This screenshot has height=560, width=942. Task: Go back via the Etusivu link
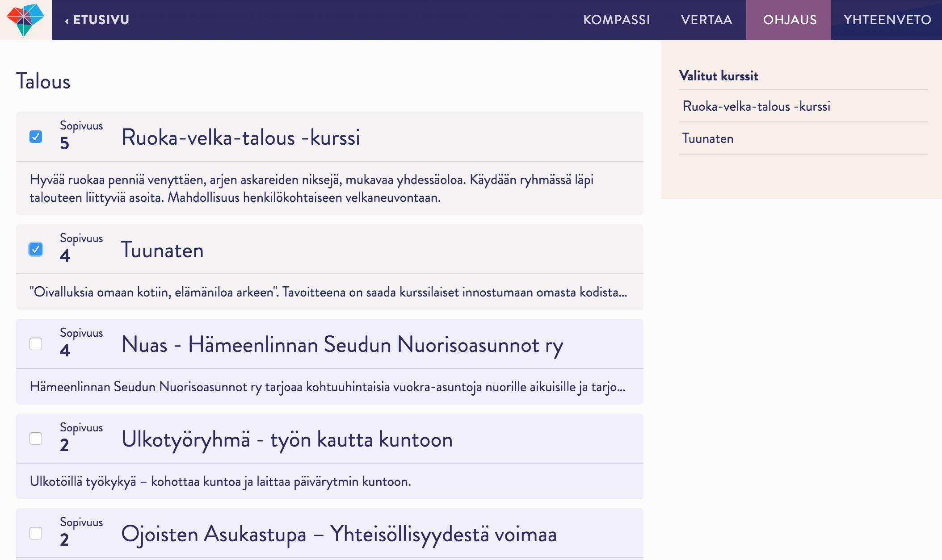tap(97, 20)
